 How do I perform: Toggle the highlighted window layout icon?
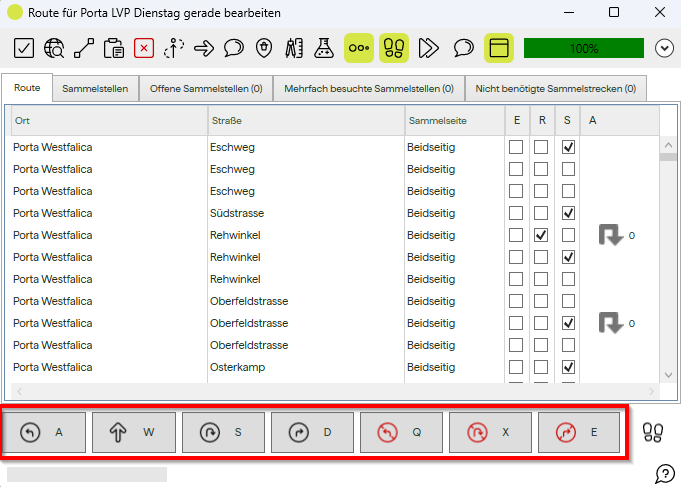point(499,47)
